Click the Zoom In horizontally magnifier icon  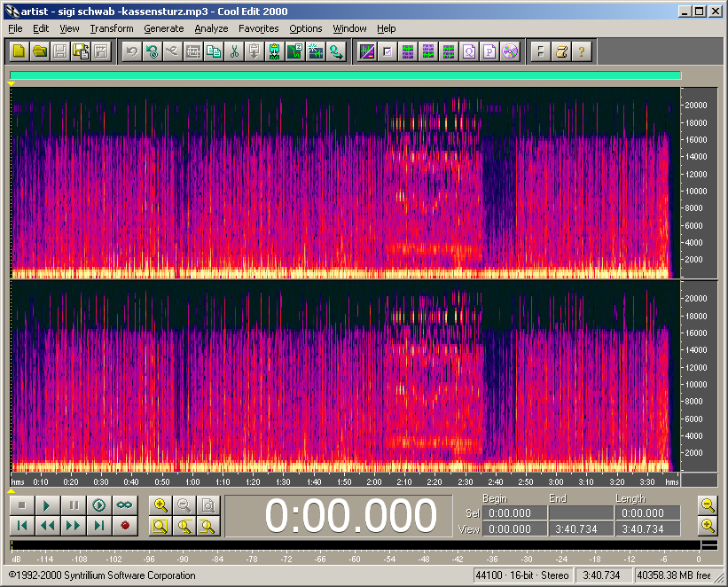160,505
